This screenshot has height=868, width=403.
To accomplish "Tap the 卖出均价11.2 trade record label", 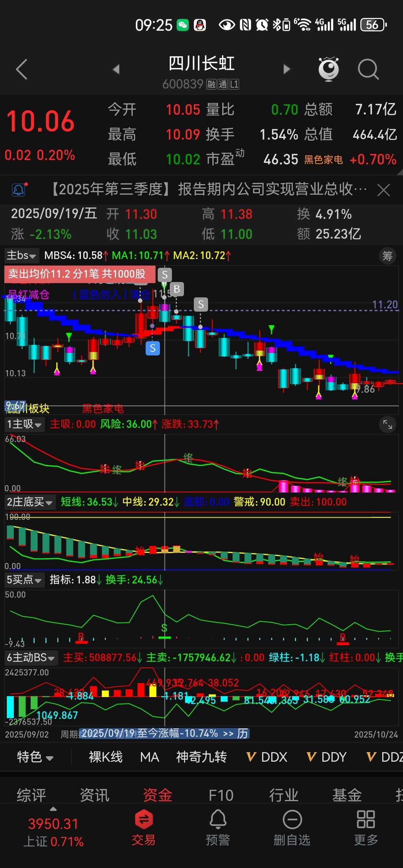I will coord(80,274).
